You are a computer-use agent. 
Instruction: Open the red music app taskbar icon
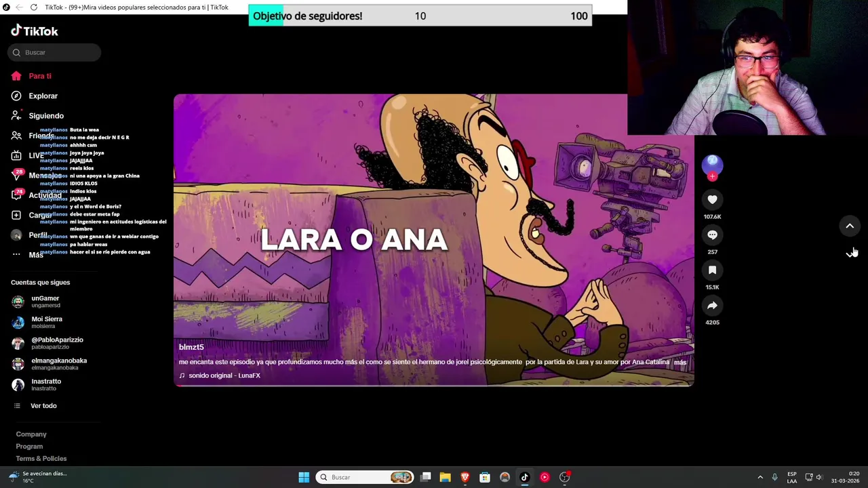[x=545, y=477]
